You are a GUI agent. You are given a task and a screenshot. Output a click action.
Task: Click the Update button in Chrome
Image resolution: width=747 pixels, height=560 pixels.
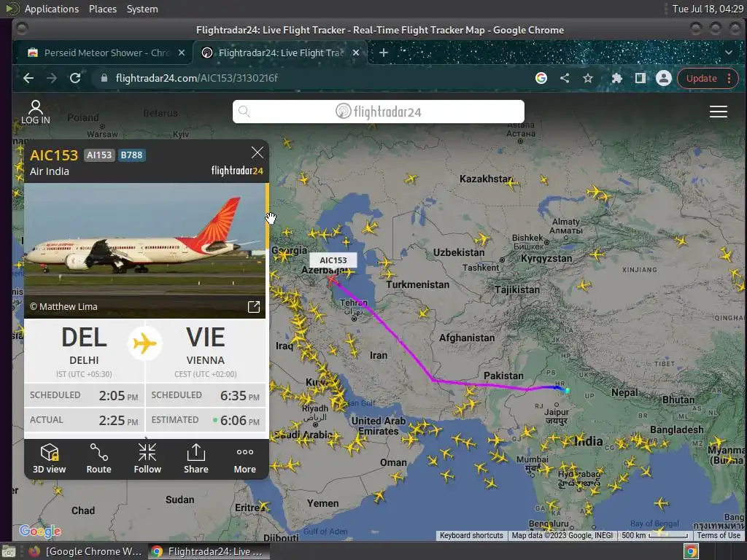coord(701,78)
